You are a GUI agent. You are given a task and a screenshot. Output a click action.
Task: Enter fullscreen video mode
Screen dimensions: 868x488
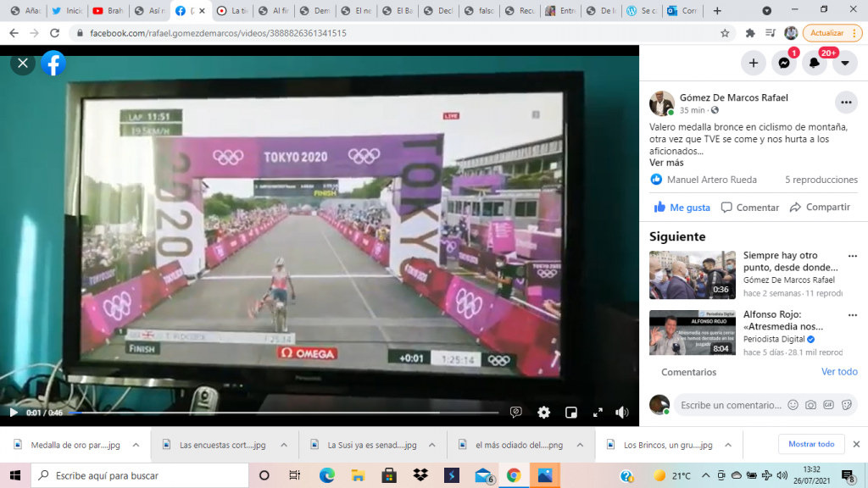598,413
